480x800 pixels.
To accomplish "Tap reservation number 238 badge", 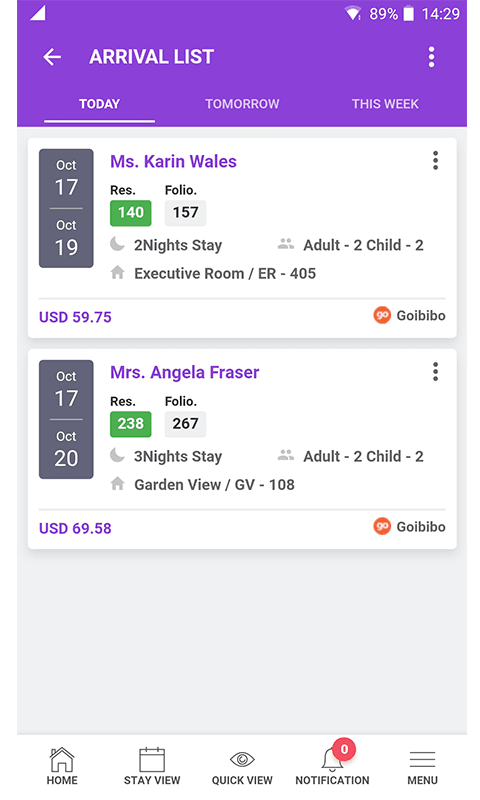I will [x=131, y=424].
